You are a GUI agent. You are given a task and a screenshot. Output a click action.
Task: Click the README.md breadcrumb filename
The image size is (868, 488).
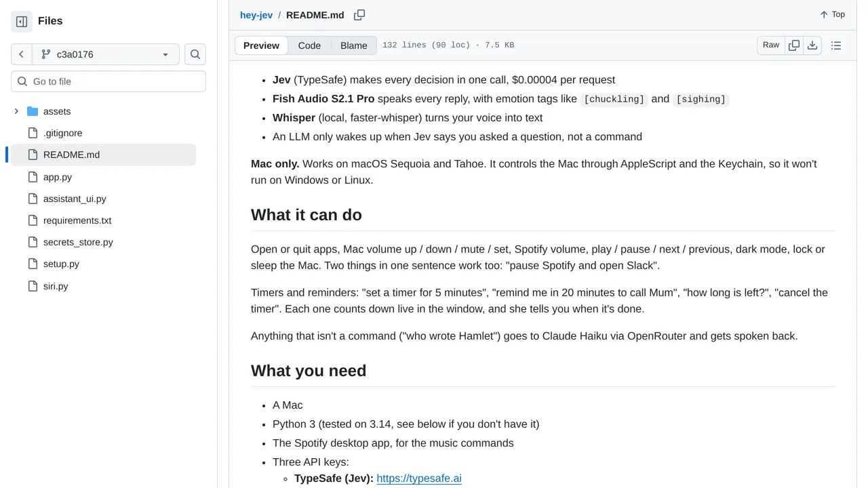point(315,15)
